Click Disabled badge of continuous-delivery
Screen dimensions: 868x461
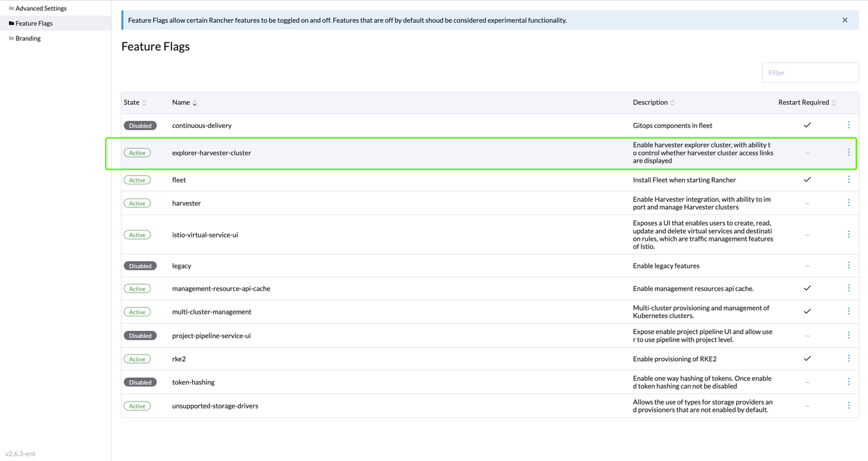(x=140, y=125)
